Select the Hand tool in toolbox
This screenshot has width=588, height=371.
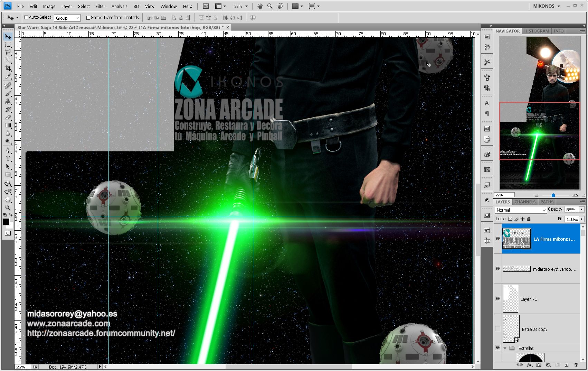(8, 200)
